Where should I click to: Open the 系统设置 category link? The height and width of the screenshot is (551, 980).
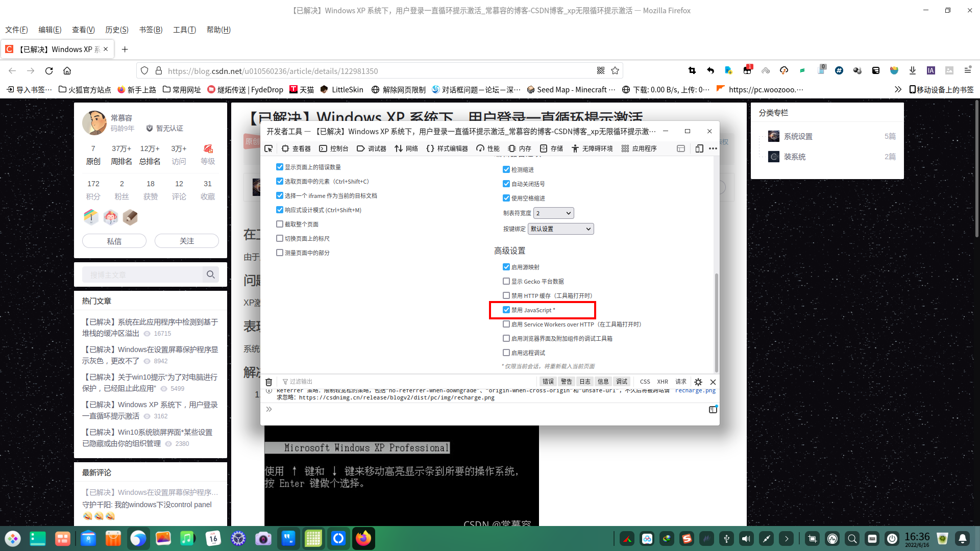798,136
